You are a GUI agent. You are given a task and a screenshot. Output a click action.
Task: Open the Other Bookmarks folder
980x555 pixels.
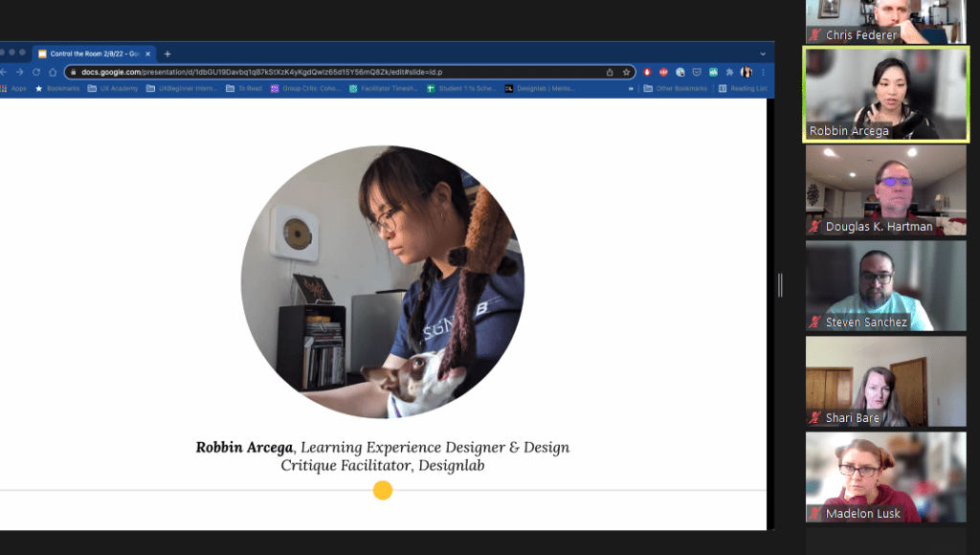676,88
